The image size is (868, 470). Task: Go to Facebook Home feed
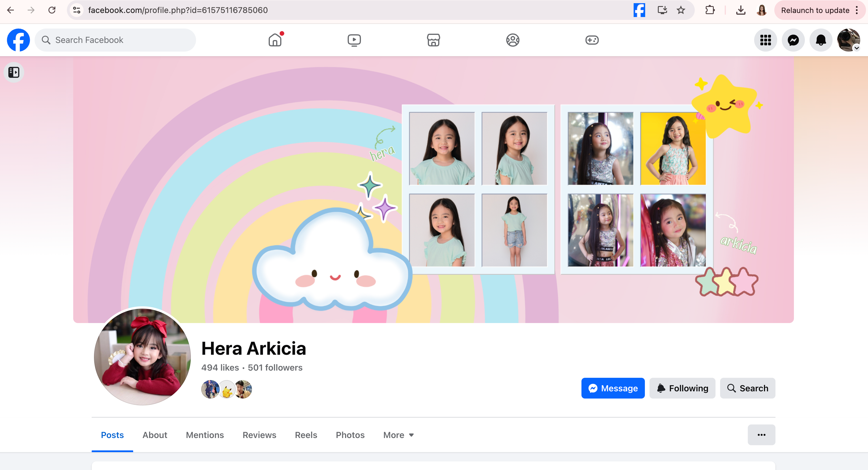(275, 40)
